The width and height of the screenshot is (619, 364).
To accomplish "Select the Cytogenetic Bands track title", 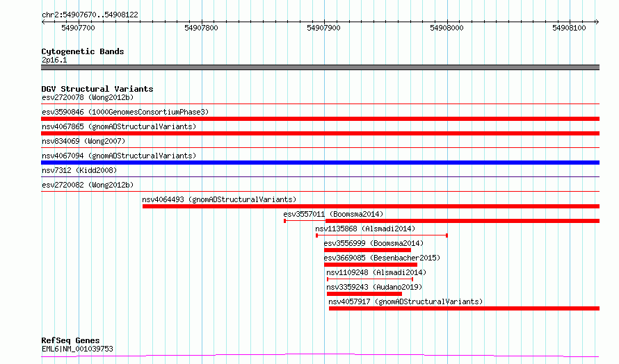I will click(x=83, y=51).
